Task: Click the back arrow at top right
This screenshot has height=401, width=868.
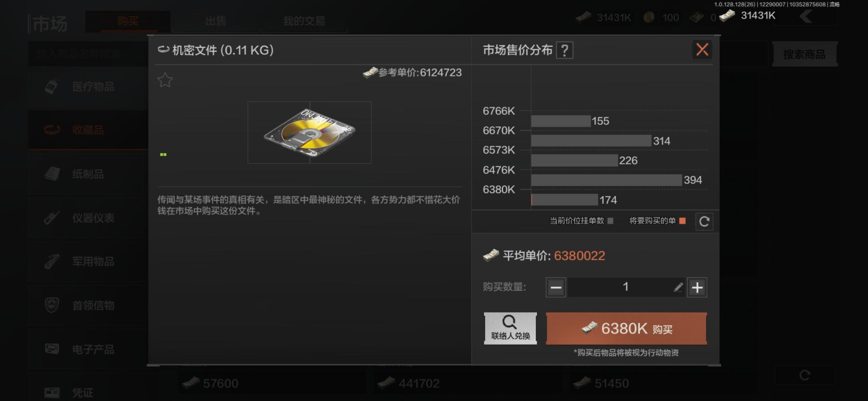Action: coord(806,16)
